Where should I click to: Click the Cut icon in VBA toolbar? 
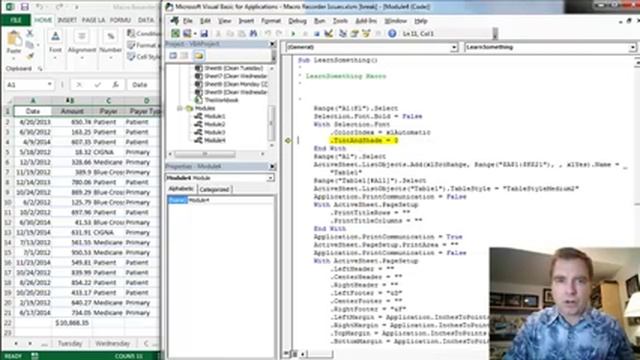point(218,33)
